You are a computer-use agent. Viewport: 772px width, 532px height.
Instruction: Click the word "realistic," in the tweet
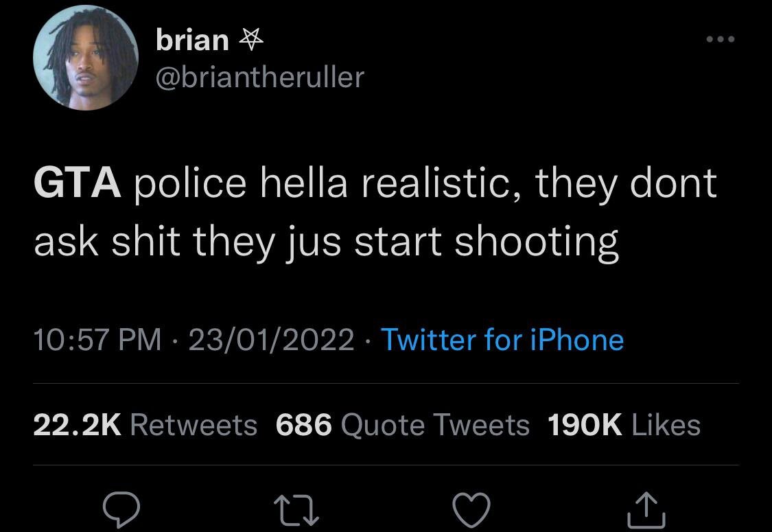click(x=442, y=185)
